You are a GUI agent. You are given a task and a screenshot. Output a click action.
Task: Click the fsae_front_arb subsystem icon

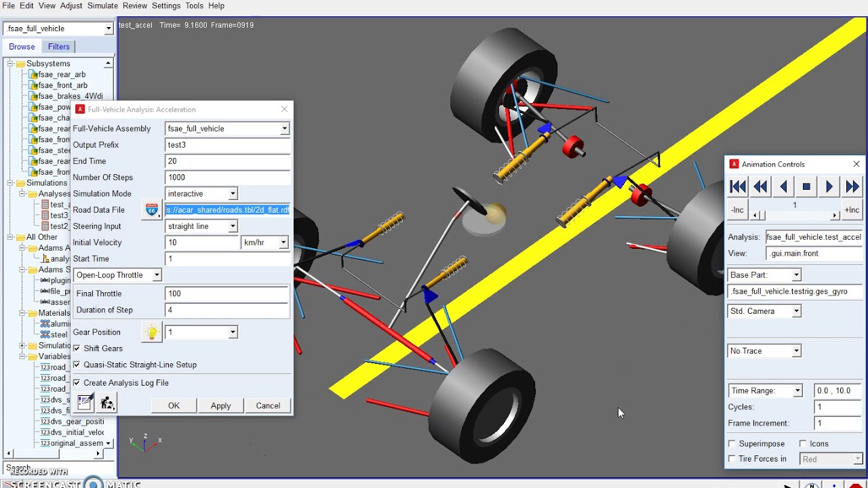[x=33, y=85]
